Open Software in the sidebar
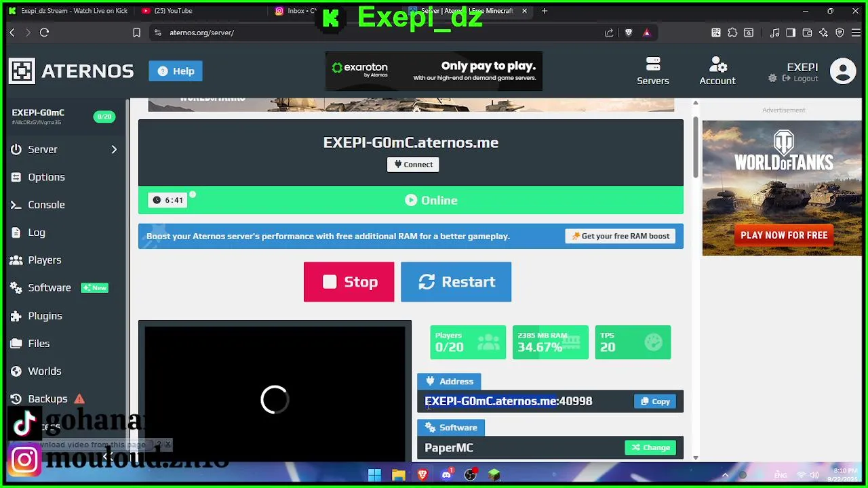The height and width of the screenshot is (488, 868). [49, 288]
